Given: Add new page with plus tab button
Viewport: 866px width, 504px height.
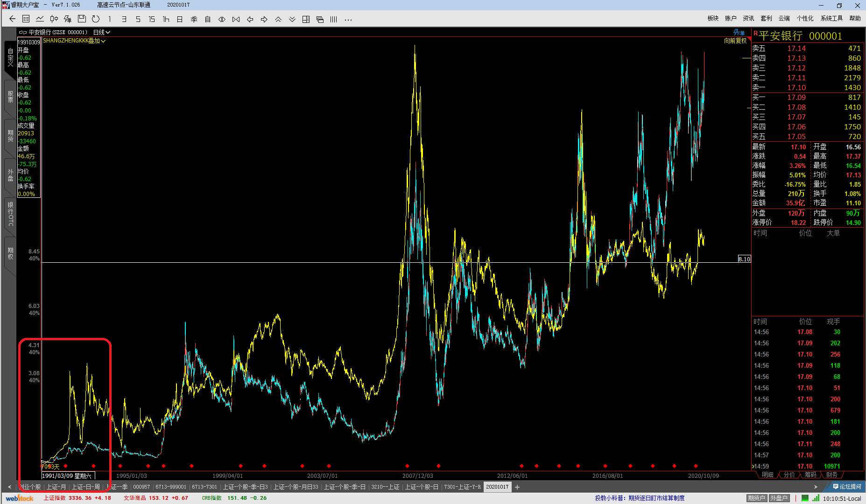Looking at the screenshot, I should 517,487.
